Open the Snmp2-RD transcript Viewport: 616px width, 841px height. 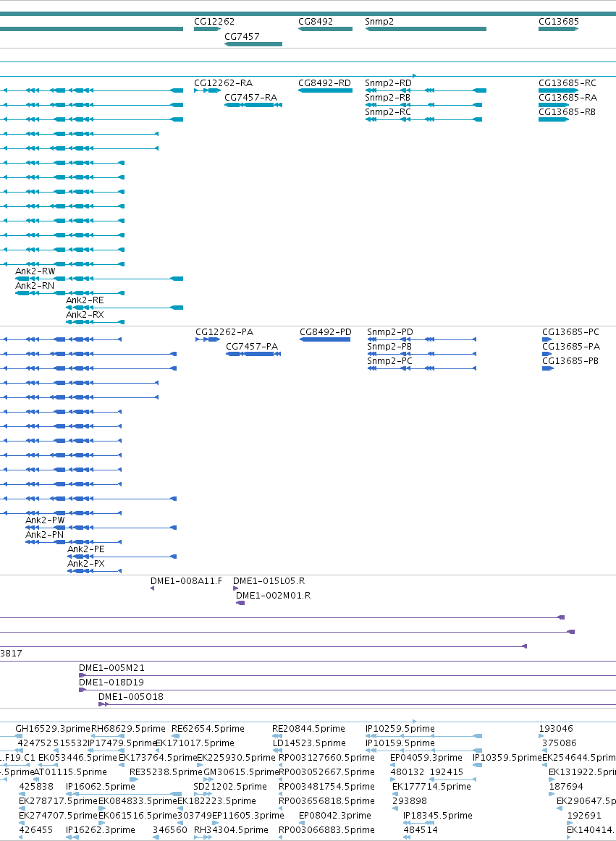389,83
